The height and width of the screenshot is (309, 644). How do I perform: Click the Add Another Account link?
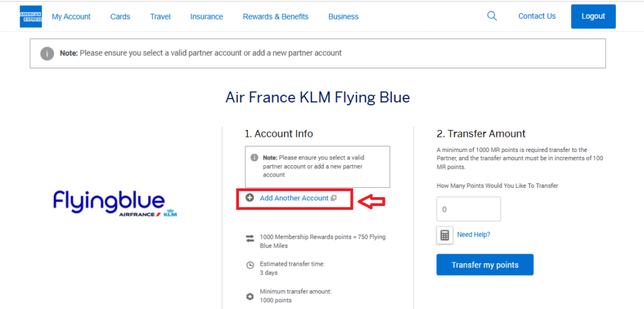[x=294, y=198]
